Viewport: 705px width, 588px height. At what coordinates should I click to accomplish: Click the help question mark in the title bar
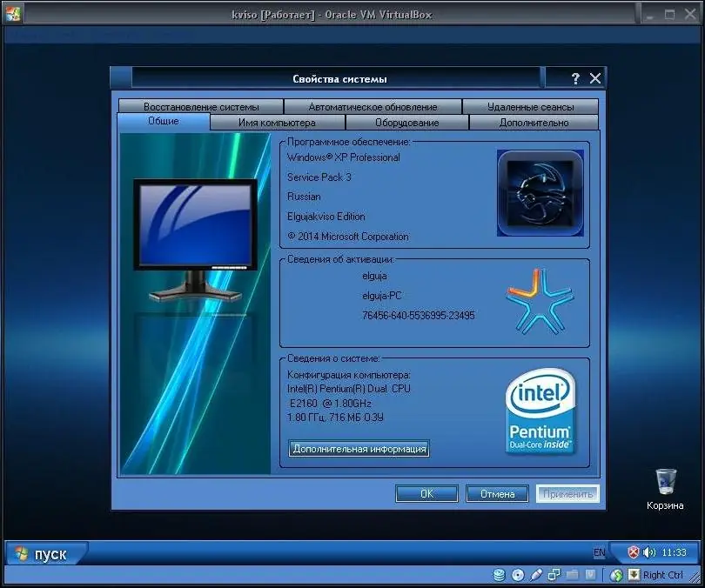[574, 77]
